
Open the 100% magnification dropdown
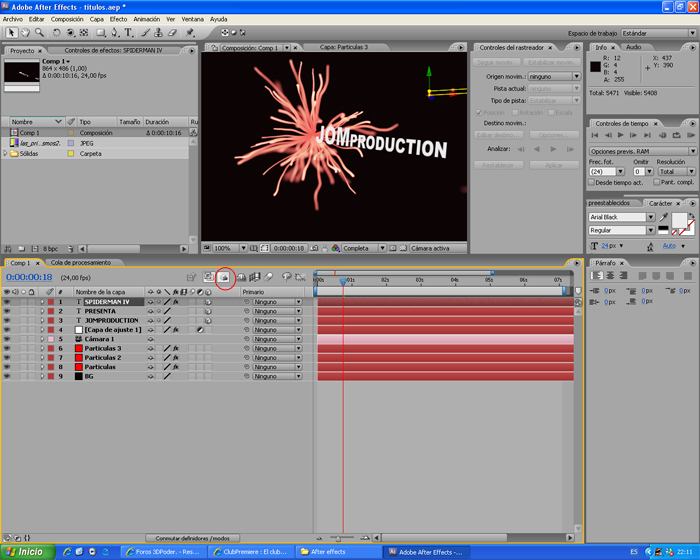230,248
